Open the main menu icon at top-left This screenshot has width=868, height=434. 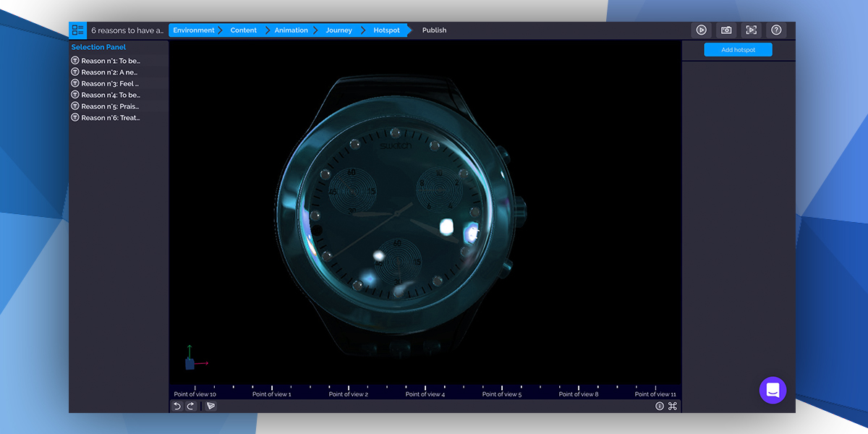coord(77,30)
